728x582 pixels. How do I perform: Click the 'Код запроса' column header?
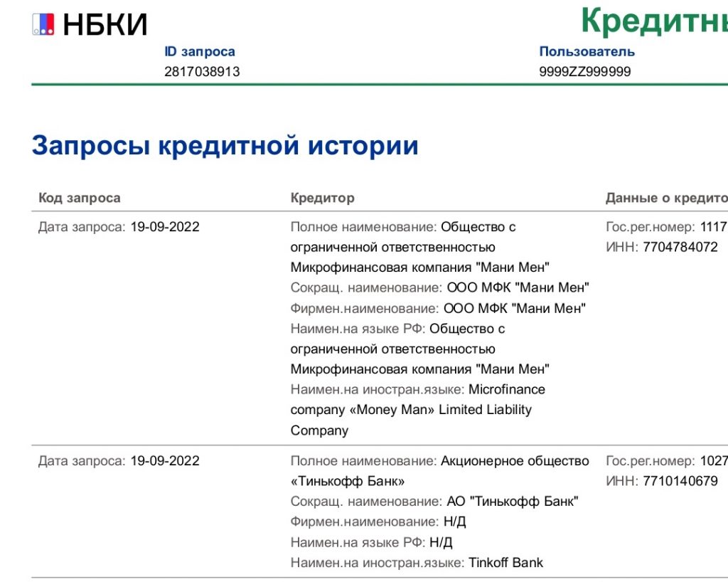80,198
